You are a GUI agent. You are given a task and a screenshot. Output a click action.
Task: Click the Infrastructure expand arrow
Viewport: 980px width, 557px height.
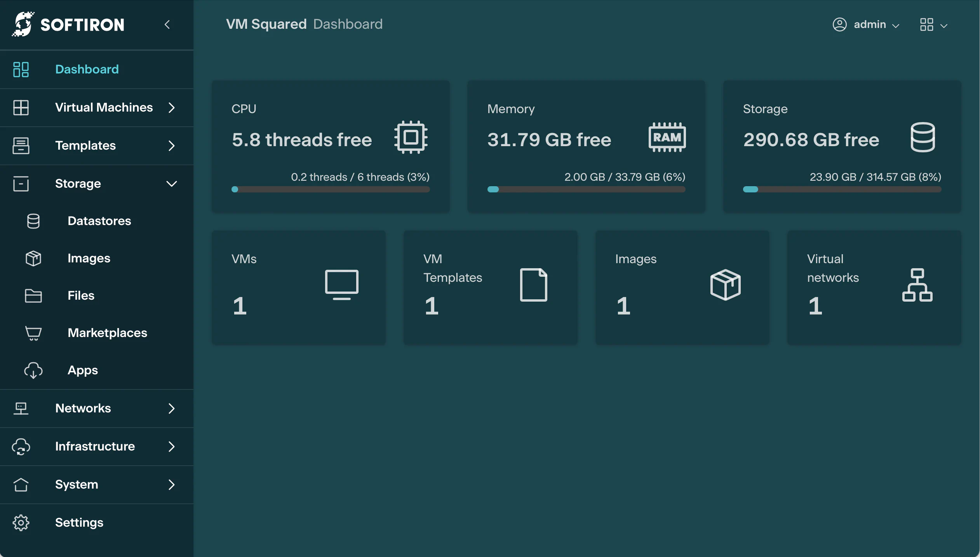coord(171,446)
